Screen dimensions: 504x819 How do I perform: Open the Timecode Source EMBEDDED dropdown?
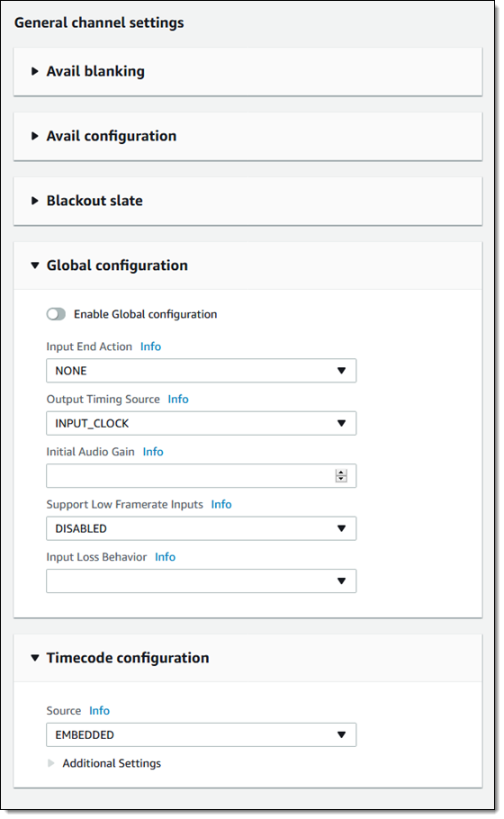point(201,735)
